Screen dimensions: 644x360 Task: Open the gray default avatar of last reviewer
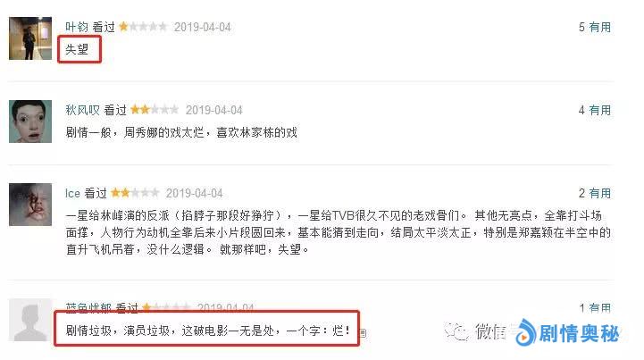coord(30,320)
